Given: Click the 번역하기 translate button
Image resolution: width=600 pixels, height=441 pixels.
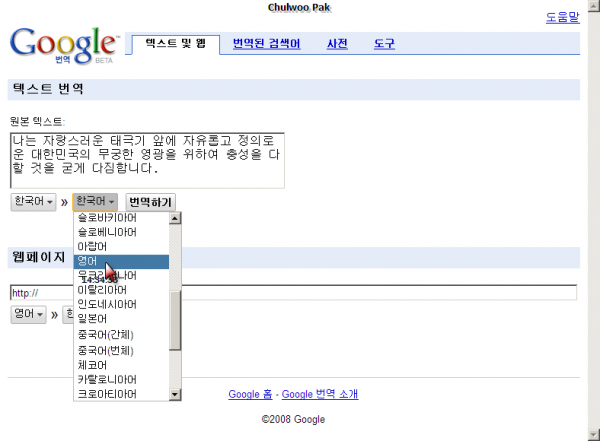Looking at the screenshot, I should click(x=150, y=202).
